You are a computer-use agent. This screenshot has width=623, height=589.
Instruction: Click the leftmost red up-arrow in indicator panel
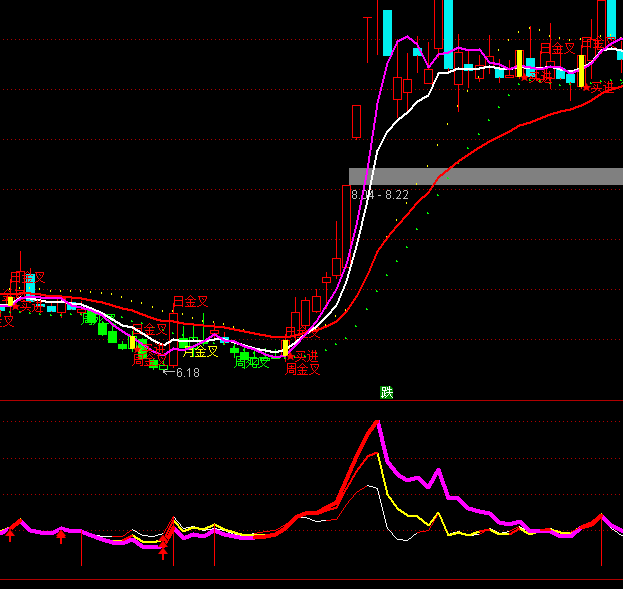(11, 536)
